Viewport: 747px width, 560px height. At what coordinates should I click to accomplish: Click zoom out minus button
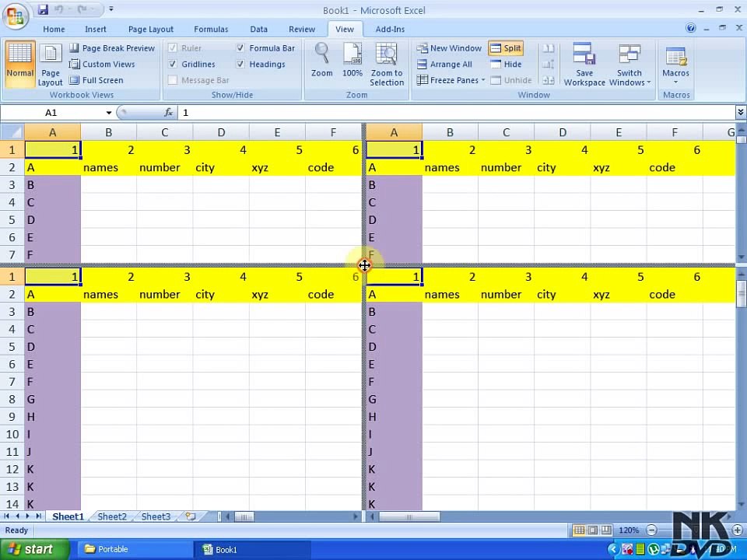652,530
